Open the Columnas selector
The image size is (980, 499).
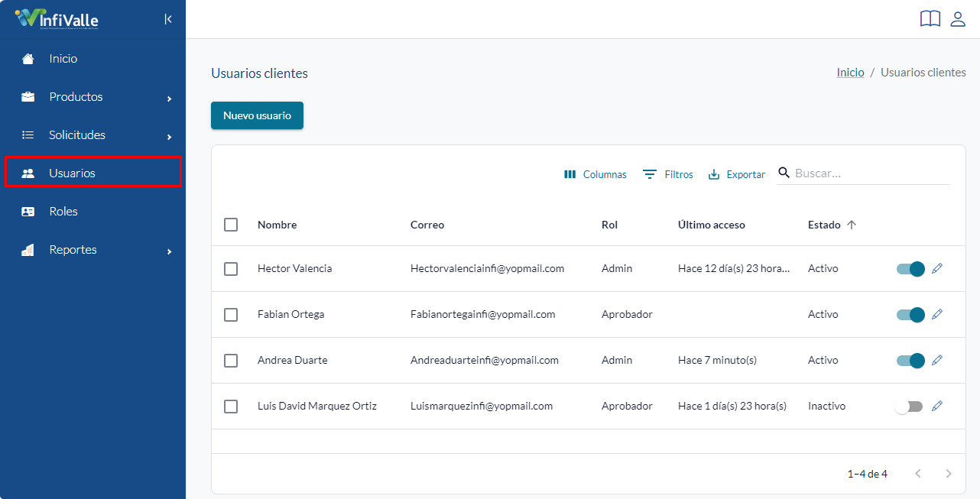(x=595, y=174)
